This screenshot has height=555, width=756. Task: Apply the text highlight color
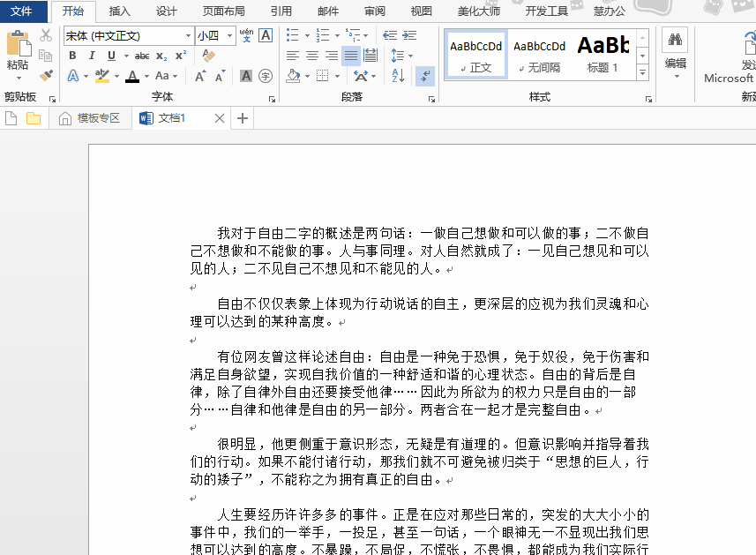pyautogui.click(x=101, y=76)
